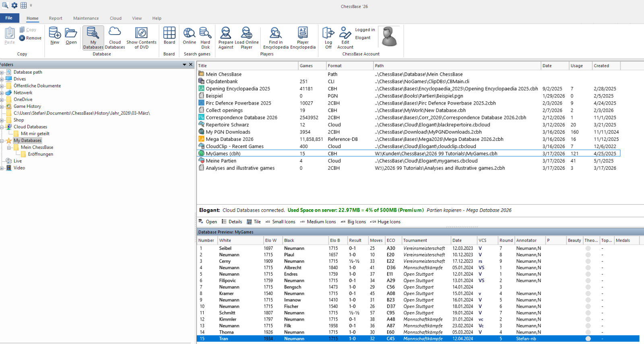The image size is (644, 344).
Task: Open the File menu
Action: point(9,18)
